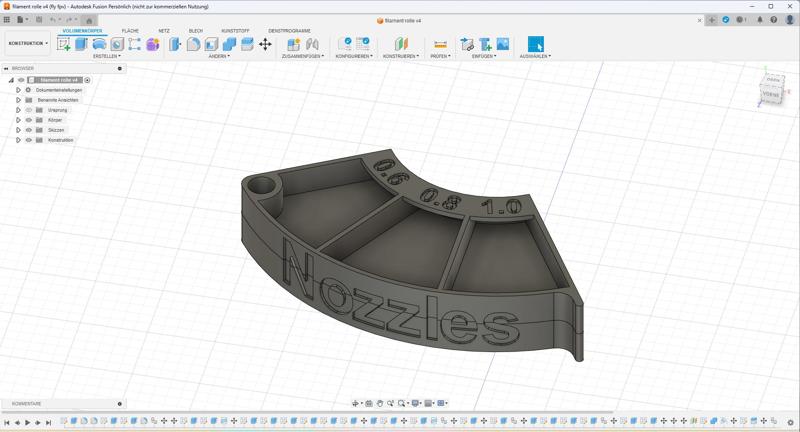Viewport: 800px width, 432px height.
Task: Select the Hole tool
Action: click(x=117, y=44)
